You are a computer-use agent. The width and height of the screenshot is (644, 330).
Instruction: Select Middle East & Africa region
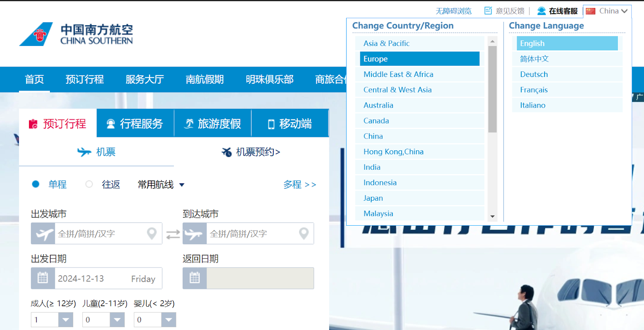[420, 74]
